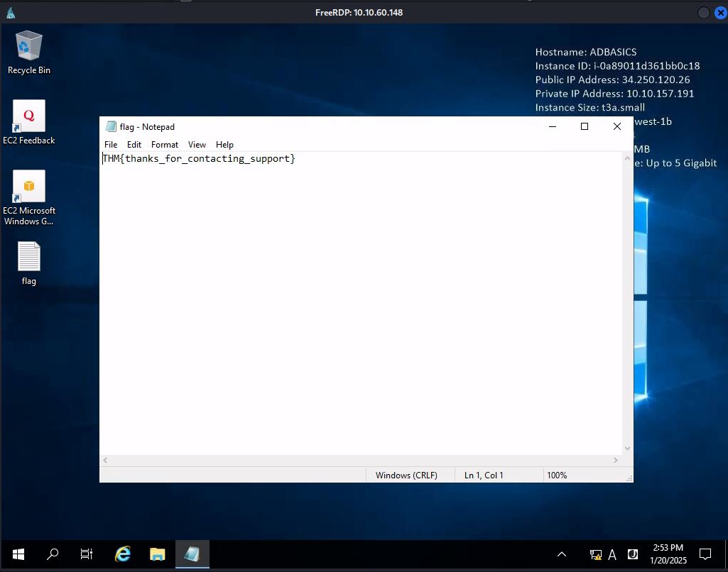Expand hidden icons in the system tray
Screen dimensions: 728x572
tap(561, 554)
